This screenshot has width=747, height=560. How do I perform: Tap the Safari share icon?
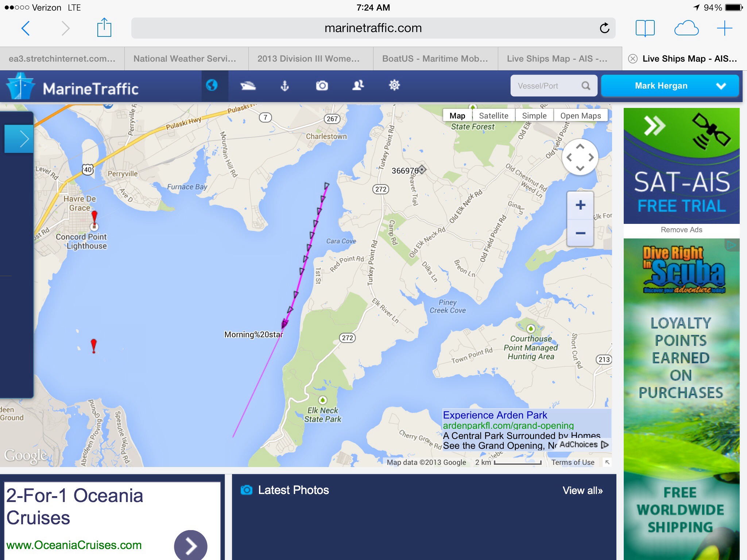pos(104,28)
